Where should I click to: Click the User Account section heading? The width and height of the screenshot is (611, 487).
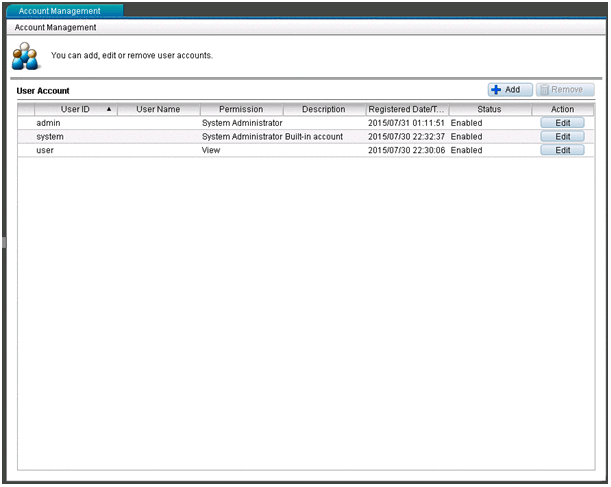(x=43, y=91)
